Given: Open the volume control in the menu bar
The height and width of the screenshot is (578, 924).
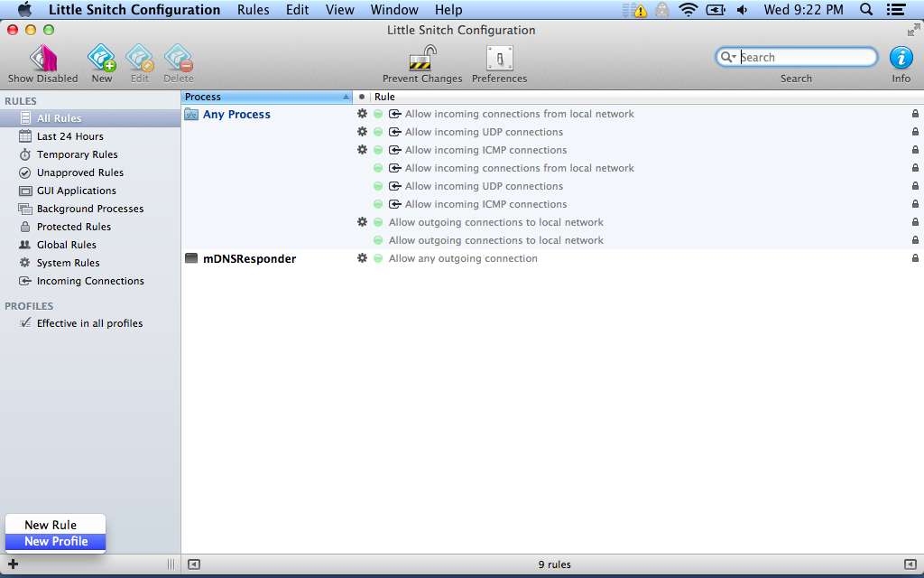Looking at the screenshot, I should pos(743,10).
